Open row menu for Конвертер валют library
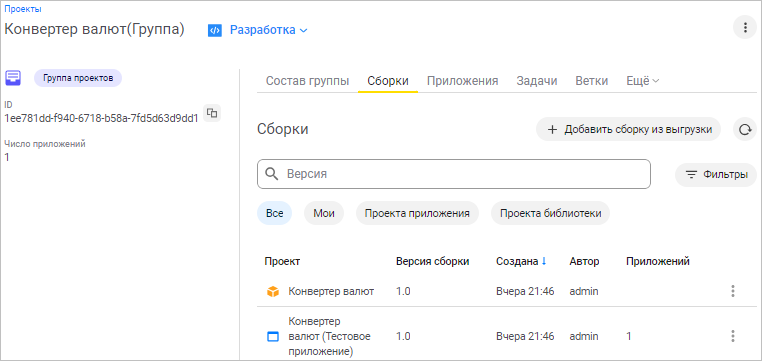762x361 pixels. point(733,292)
